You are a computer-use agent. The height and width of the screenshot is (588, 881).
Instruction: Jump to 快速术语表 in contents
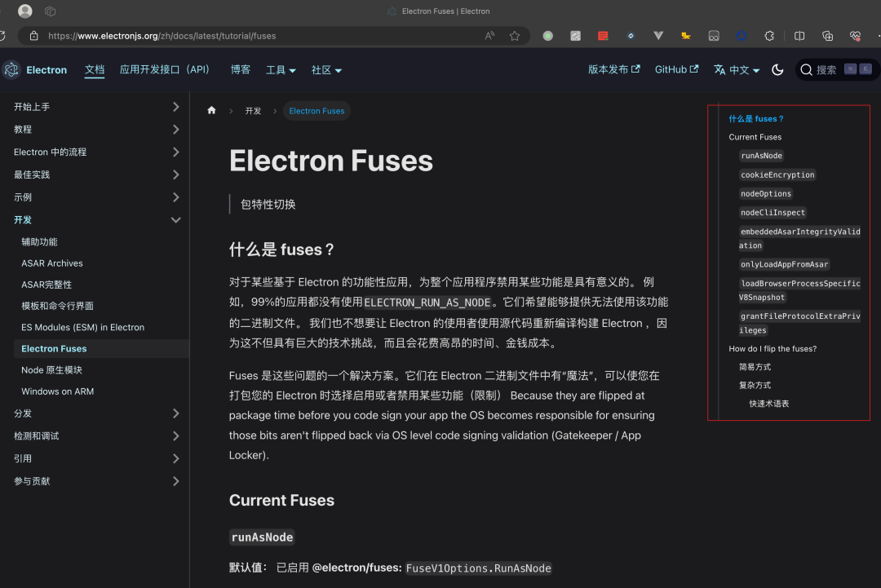(768, 404)
